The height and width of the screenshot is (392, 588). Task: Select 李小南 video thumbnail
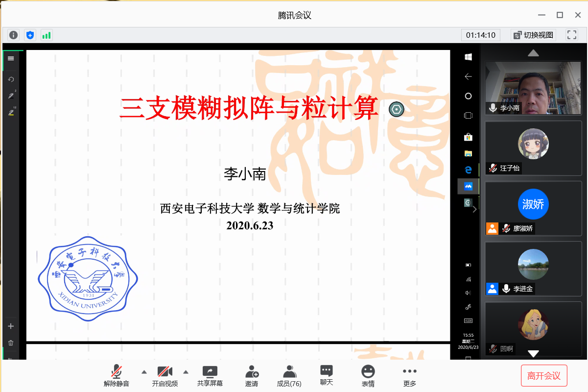pyautogui.click(x=533, y=88)
